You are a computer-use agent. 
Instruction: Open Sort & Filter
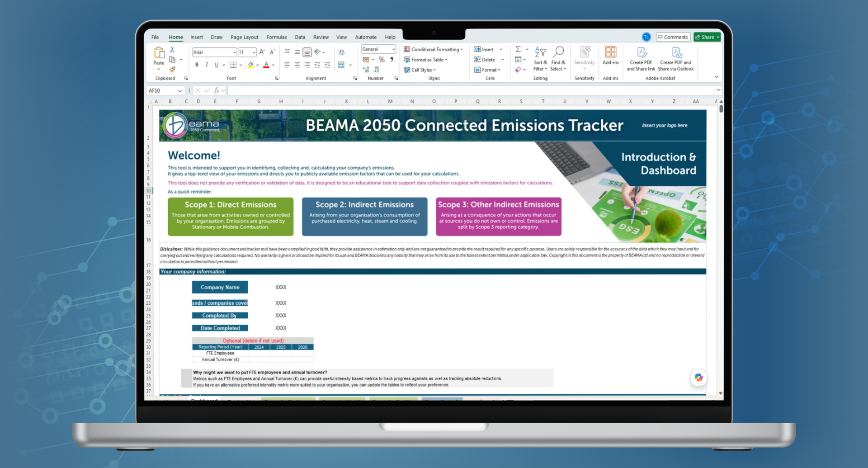tap(540, 59)
